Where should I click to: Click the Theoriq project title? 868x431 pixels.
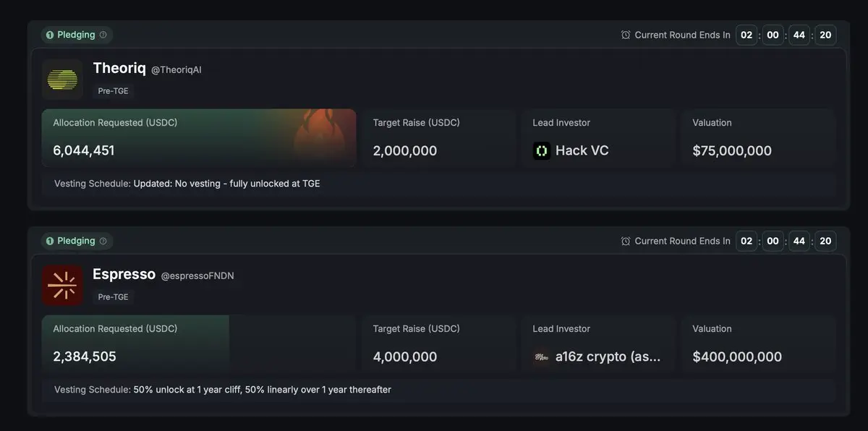click(119, 68)
